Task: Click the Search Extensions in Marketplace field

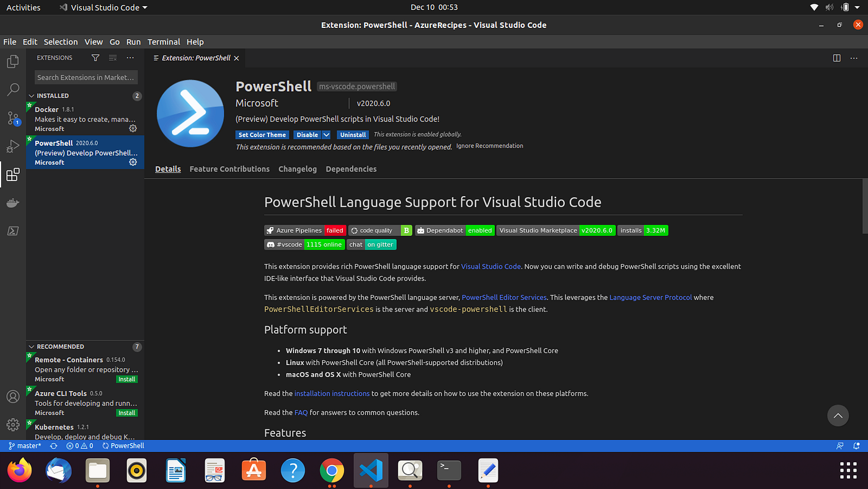Action: click(86, 78)
